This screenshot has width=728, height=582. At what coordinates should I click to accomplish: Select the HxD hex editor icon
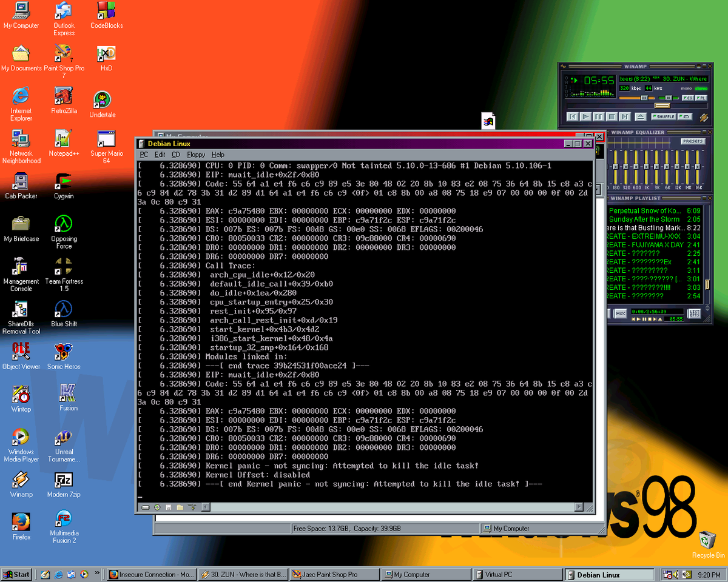pos(107,58)
